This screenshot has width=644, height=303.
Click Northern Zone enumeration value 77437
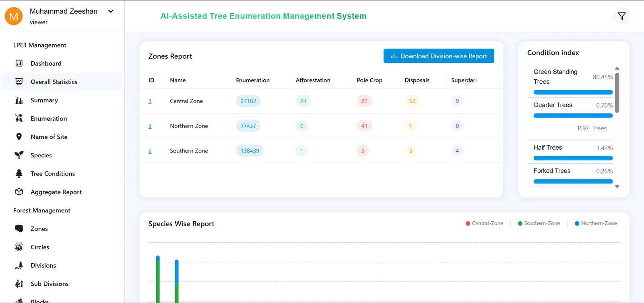(248, 126)
